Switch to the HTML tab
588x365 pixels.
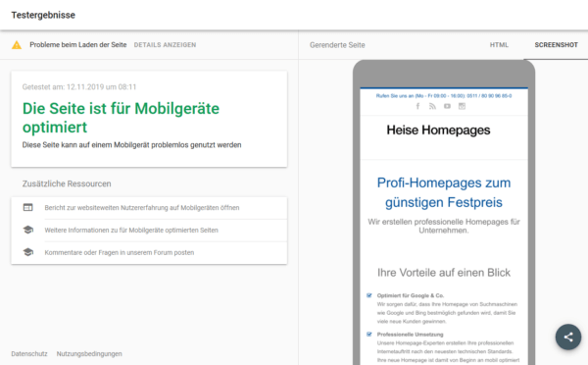coord(499,45)
